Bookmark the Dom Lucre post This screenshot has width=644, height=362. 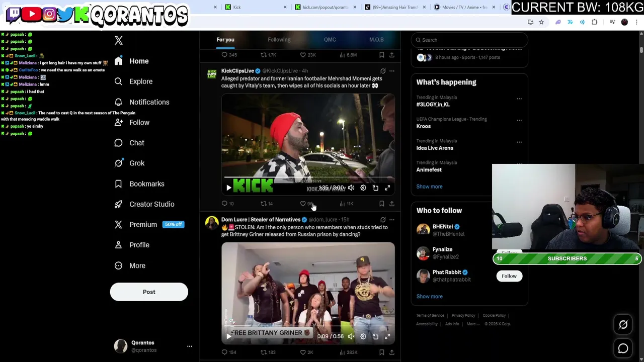coord(382,352)
